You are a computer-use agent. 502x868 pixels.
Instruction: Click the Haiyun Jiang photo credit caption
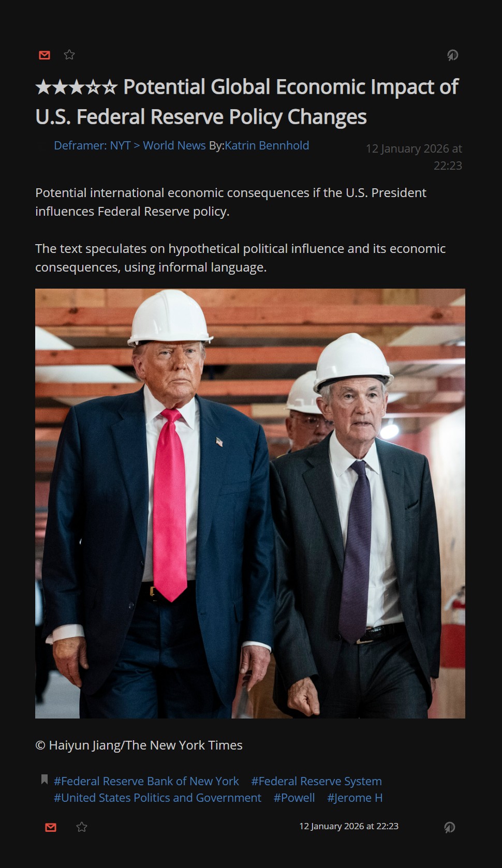point(139,745)
